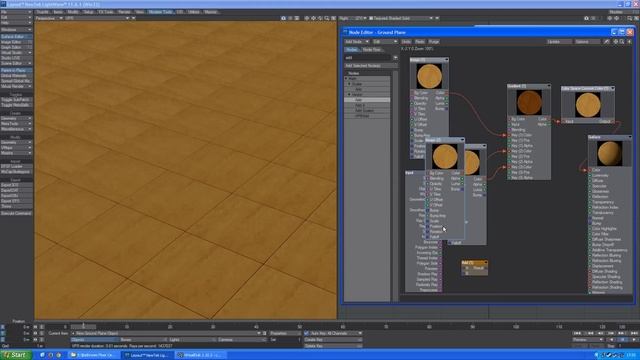640x360 pixels.
Task: Click the Create Key button
Action: pos(333,340)
